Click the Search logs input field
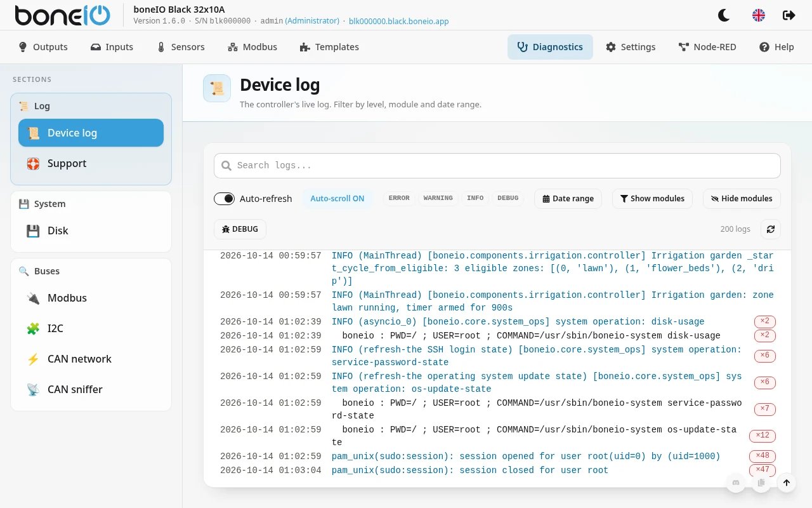Screen dimensions: 812x508 click(497, 166)
